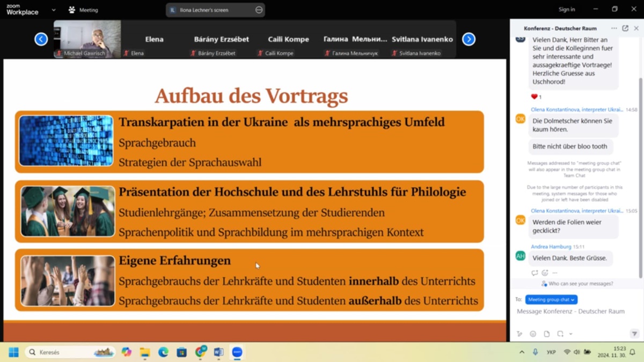This screenshot has height=362, width=644.
Task: Show next participants in the video strip
Action: coord(469,39)
